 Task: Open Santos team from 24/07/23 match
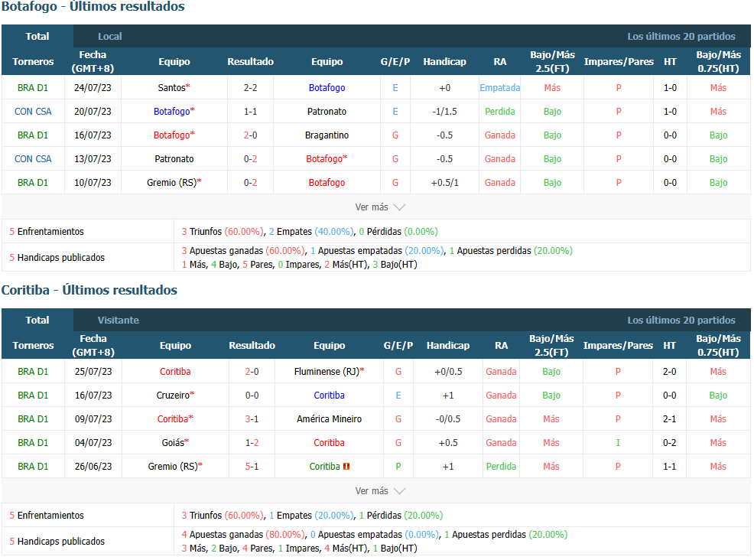tap(174, 88)
